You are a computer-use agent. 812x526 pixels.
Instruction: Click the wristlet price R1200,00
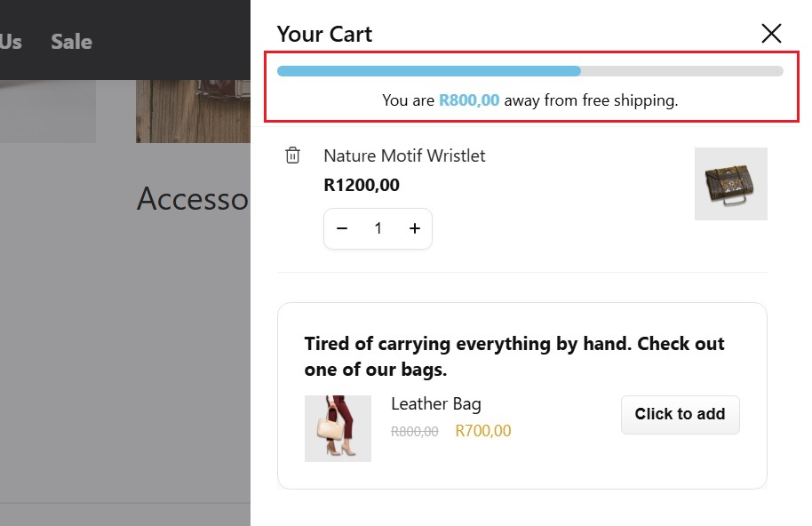pyautogui.click(x=362, y=186)
